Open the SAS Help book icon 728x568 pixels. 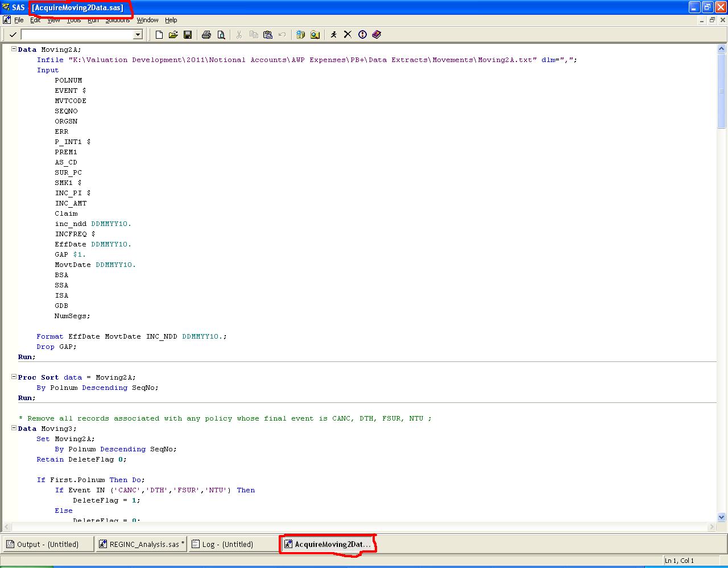click(x=377, y=35)
